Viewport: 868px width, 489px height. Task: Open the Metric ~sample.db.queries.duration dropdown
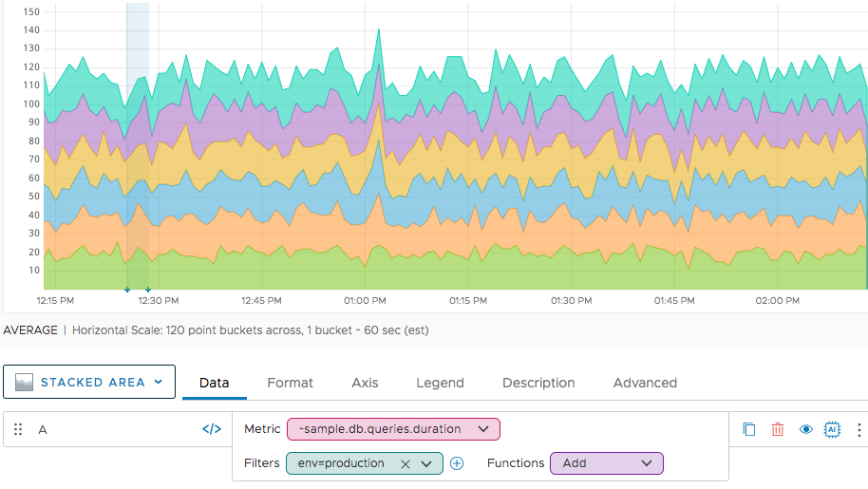(393, 429)
